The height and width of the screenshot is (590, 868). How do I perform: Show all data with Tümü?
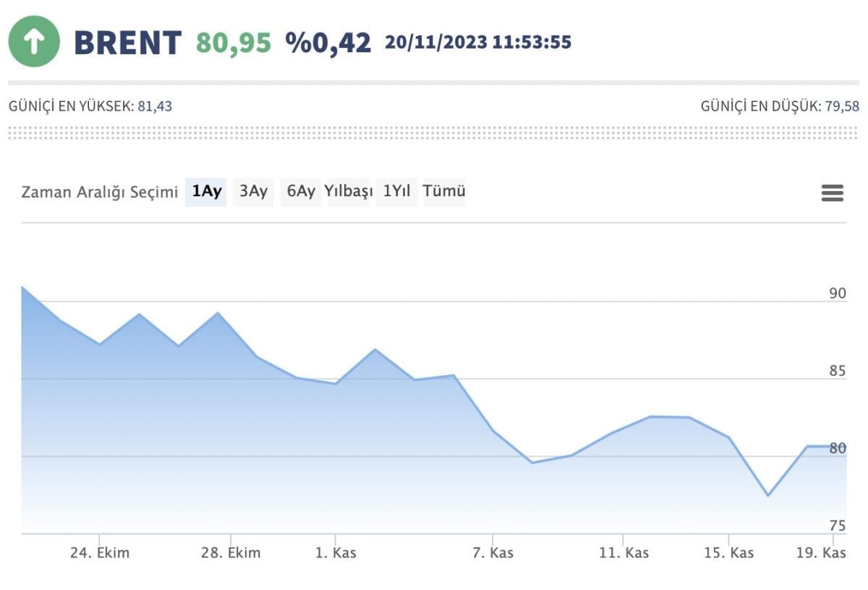coord(444,192)
